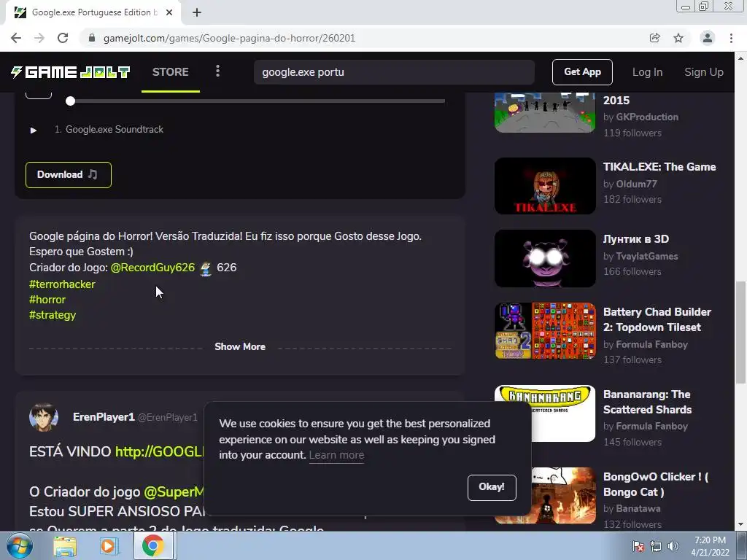Open the TIKAL.EXE: The Game title
This screenshot has width=747, height=560.
[659, 167]
